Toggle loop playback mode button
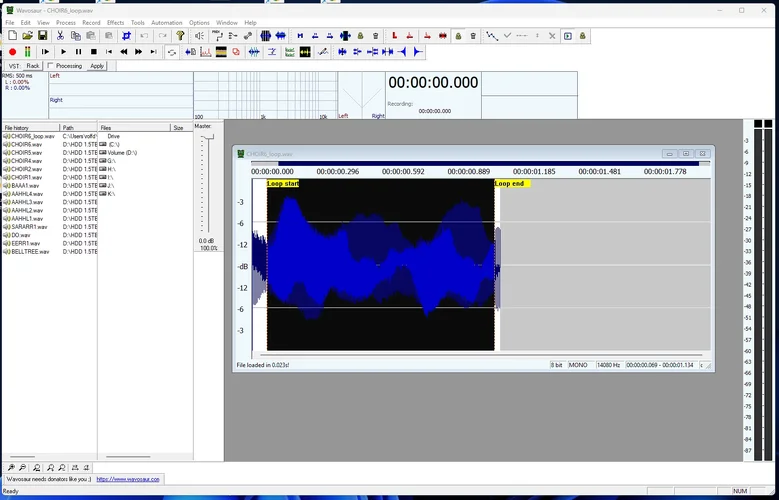 172,52
